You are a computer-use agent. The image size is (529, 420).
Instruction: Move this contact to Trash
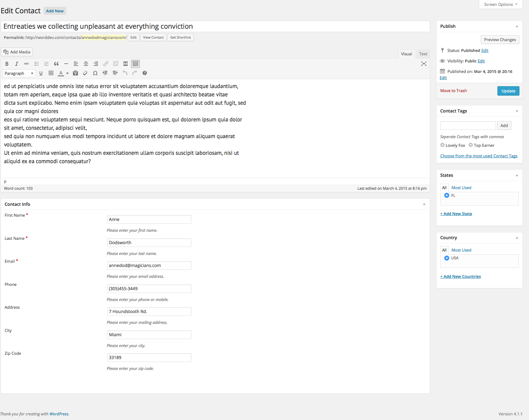[x=454, y=91]
